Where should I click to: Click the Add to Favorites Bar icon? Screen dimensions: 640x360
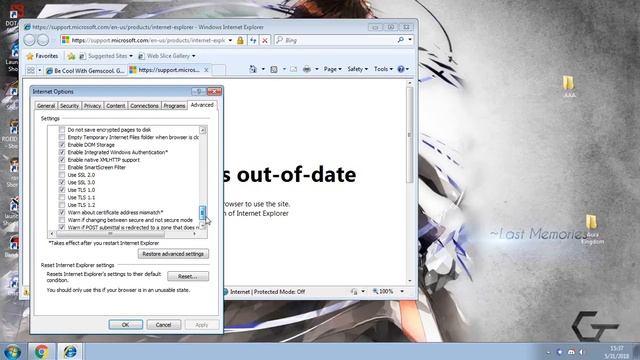[71, 56]
